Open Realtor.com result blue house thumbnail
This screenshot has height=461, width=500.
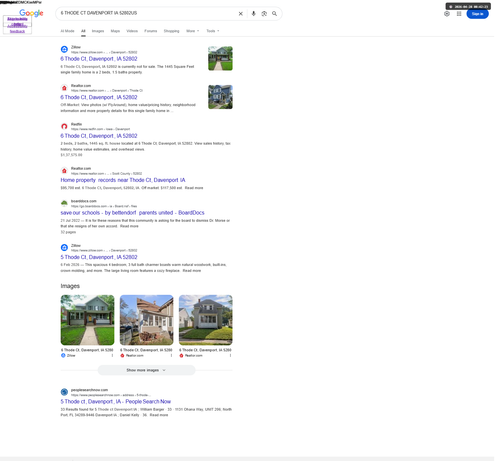coord(220,97)
